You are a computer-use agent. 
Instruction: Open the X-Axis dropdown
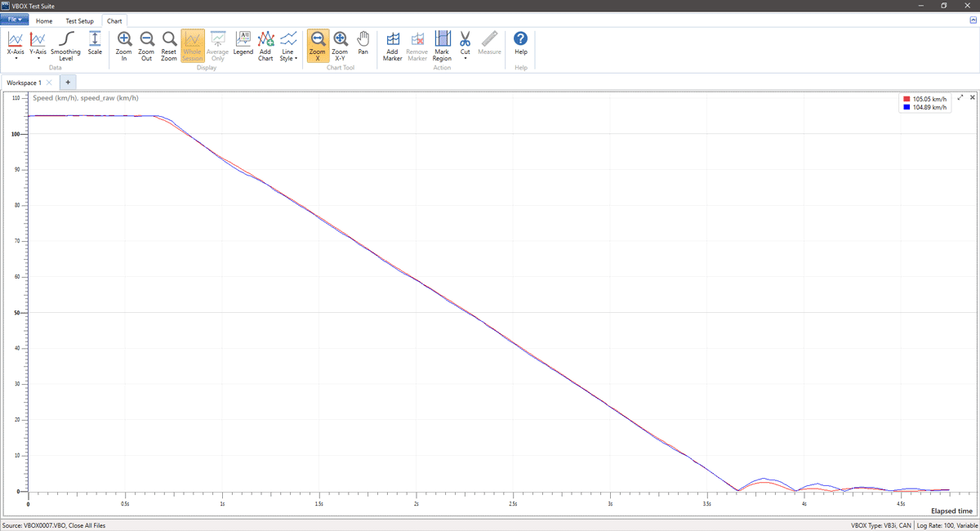pos(16,45)
